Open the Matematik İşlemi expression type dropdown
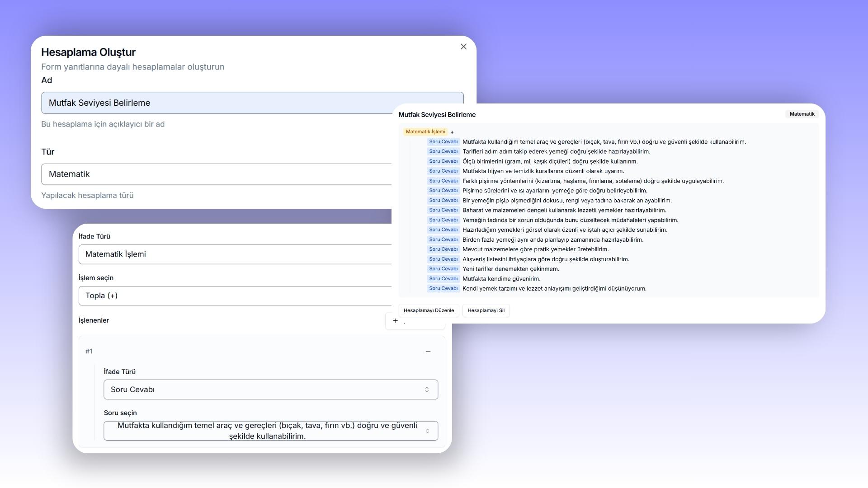Screen dimensions: 868x488 point(235,254)
